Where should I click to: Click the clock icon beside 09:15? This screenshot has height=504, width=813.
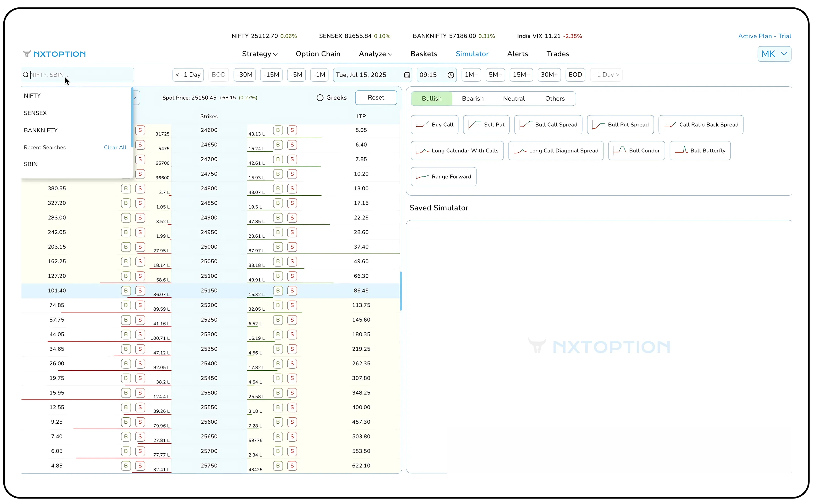(450, 75)
